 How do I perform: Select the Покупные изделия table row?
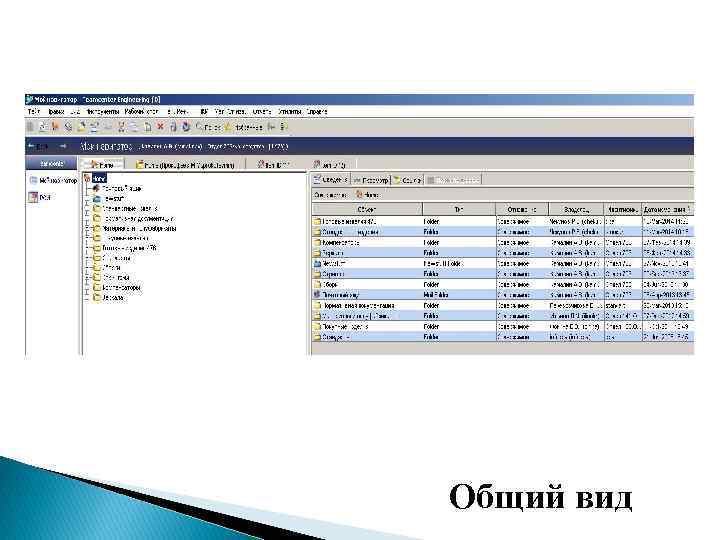click(503, 326)
